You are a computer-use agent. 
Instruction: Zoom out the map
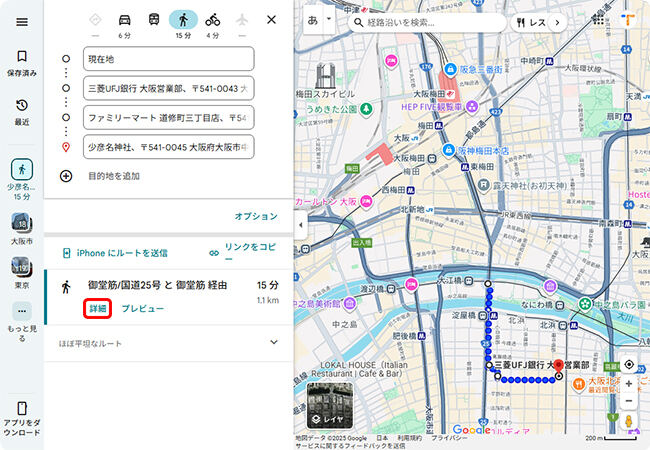tap(629, 401)
